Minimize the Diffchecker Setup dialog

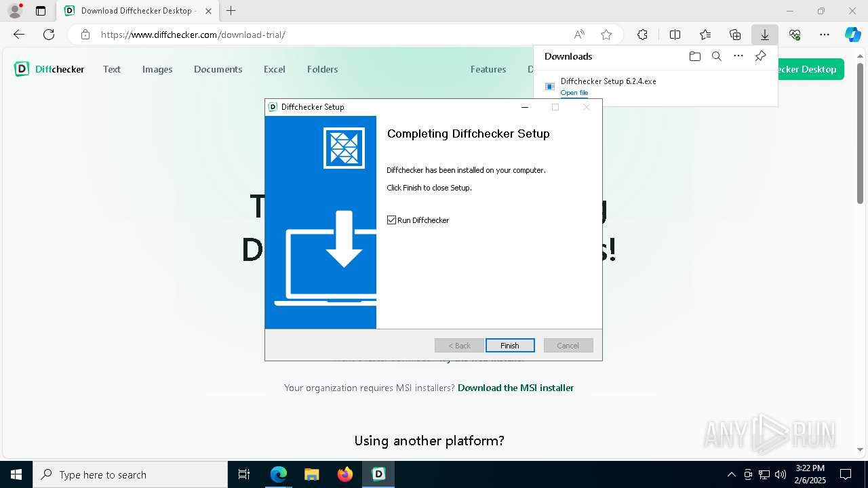tap(524, 107)
